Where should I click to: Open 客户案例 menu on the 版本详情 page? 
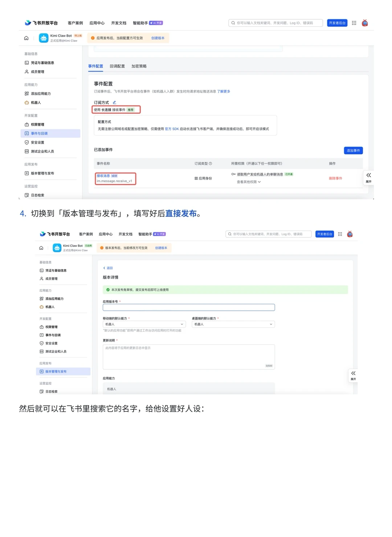(x=86, y=234)
